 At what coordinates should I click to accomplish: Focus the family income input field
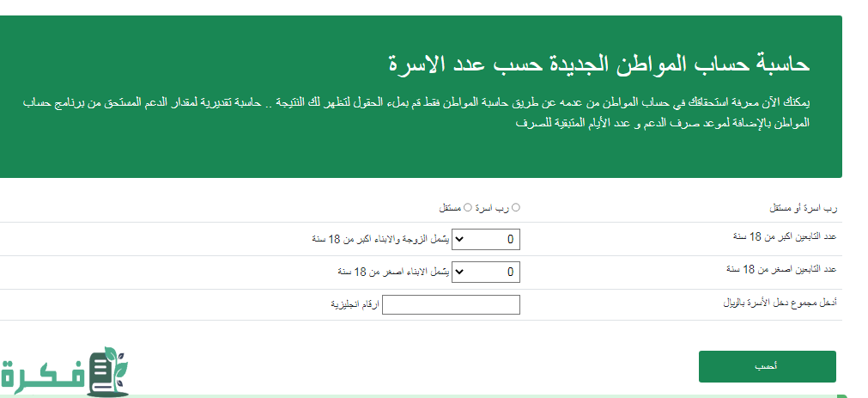[x=451, y=304]
